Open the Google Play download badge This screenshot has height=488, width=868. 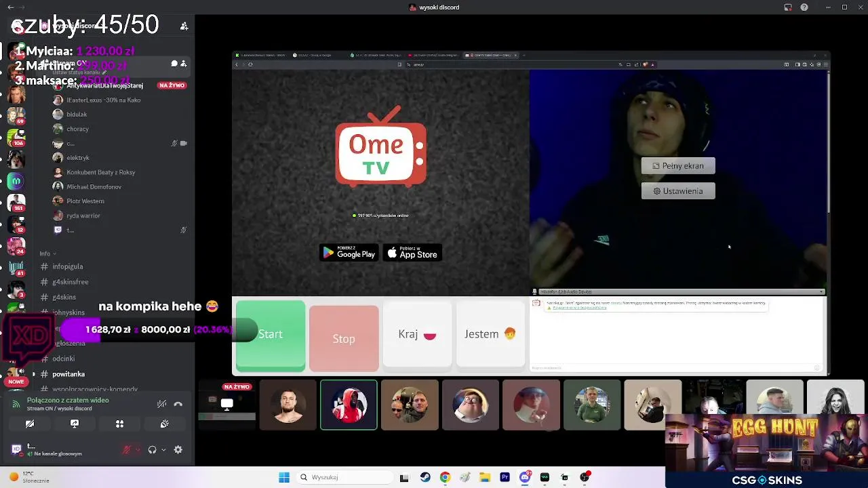[x=349, y=253]
